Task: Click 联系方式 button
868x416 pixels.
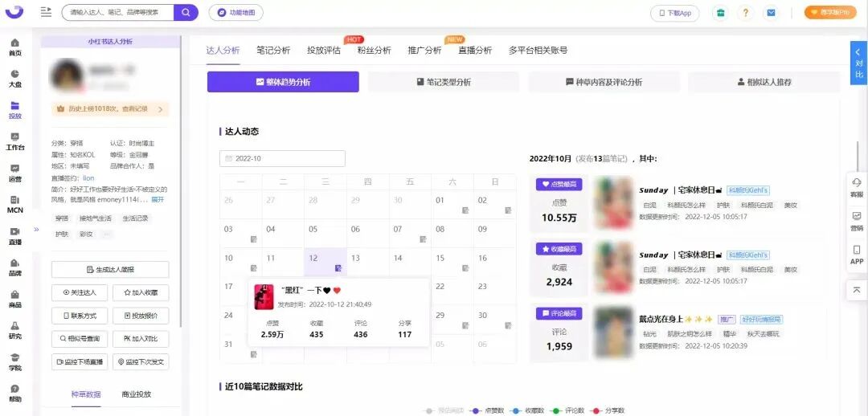Action: [x=80, y=316]
